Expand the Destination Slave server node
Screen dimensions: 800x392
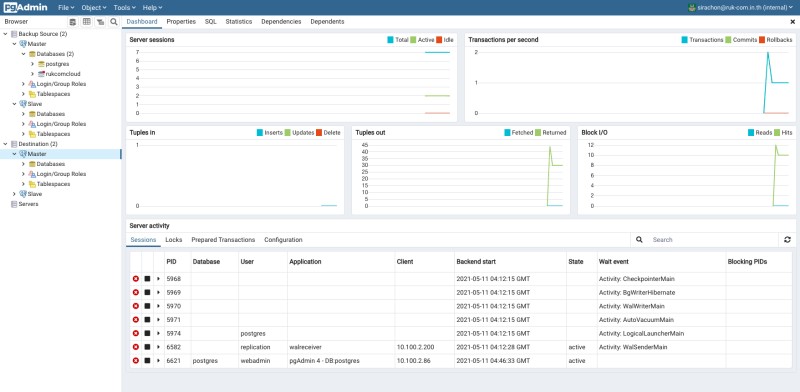pyautogui.click(x=14, y=194)
